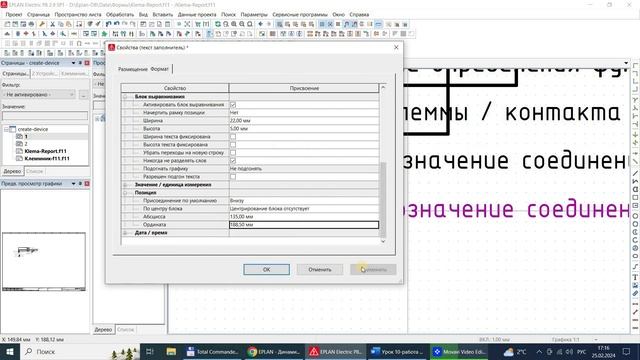Image resolution: width=640 pixels, height=360 pixels.
Task: Switch to the Список tab in the Pages panel
Action: (x=34, y=171)
